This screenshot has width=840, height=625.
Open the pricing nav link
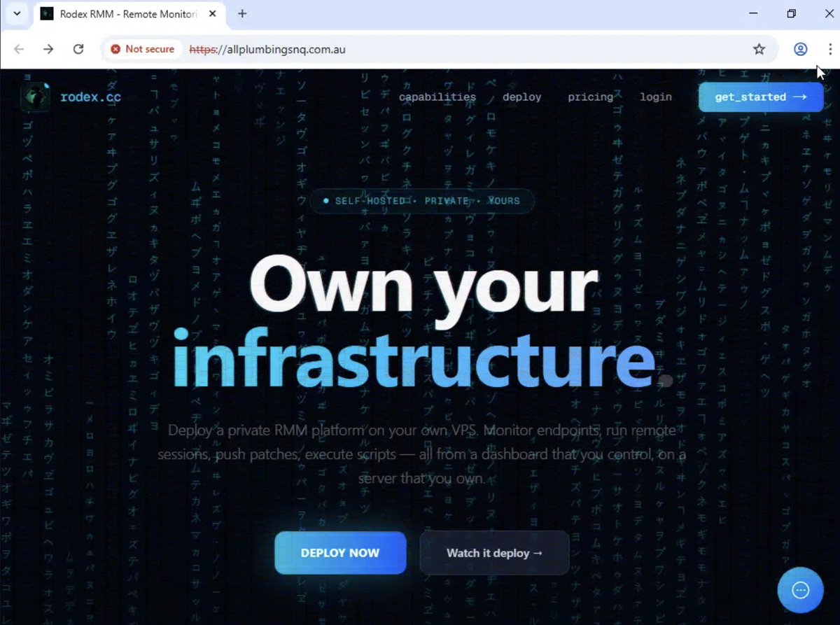pyautogui.click(x=590, y=97)
